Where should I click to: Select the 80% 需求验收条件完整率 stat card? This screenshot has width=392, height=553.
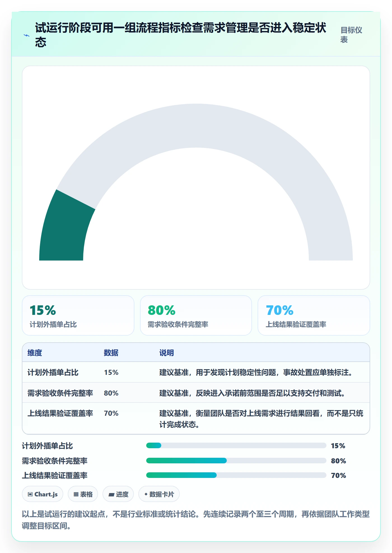coord(196,315)
